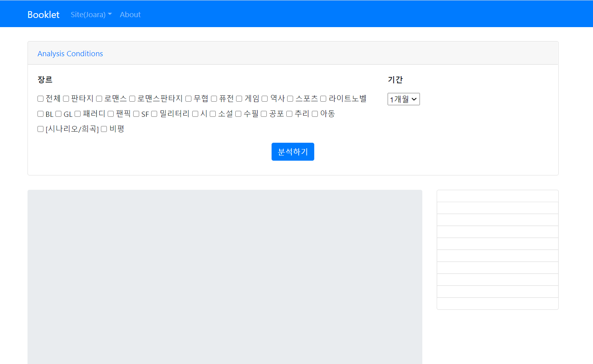593x364 pixels.
Task: Tick the 퓨전 genre option
Action: coord(214,98)
